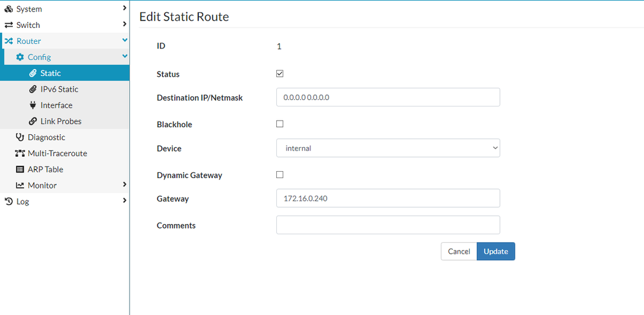Select Static under Config

coord(50,74)
